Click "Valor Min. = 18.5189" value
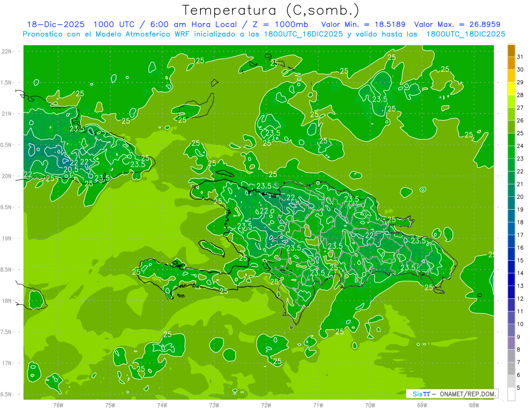Screen dimensions: 532x411 pos(364,24)
